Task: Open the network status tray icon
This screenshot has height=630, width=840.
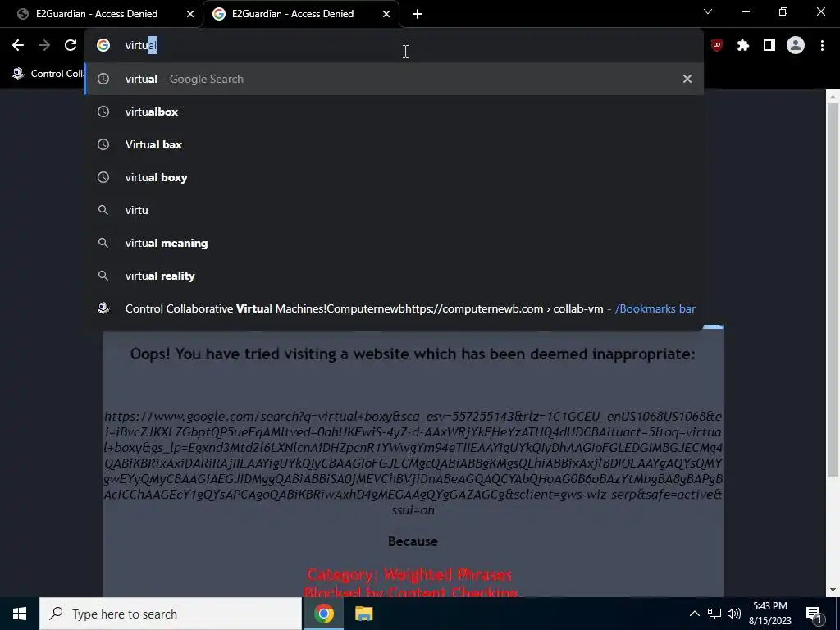Action: pyautogui.click(x=714, y=614)
